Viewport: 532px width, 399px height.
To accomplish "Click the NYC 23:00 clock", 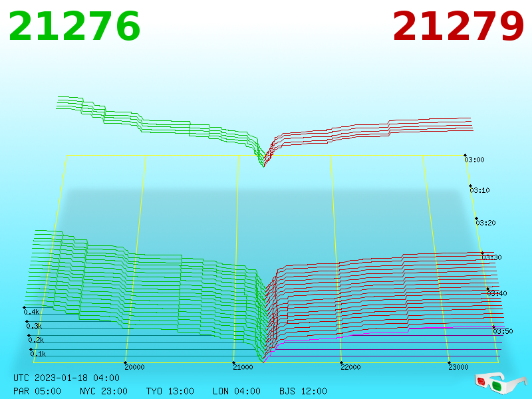I will click(x=104, y=391).
